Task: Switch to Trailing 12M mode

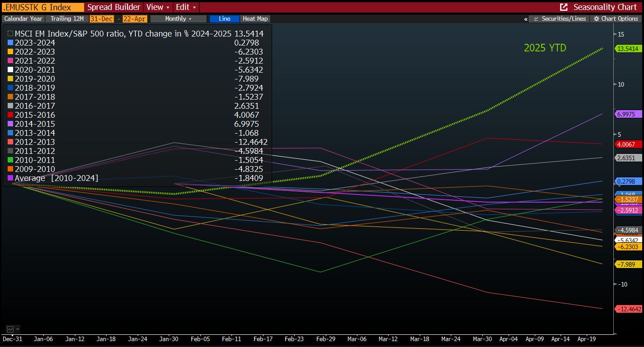Action: click(66, 19)
